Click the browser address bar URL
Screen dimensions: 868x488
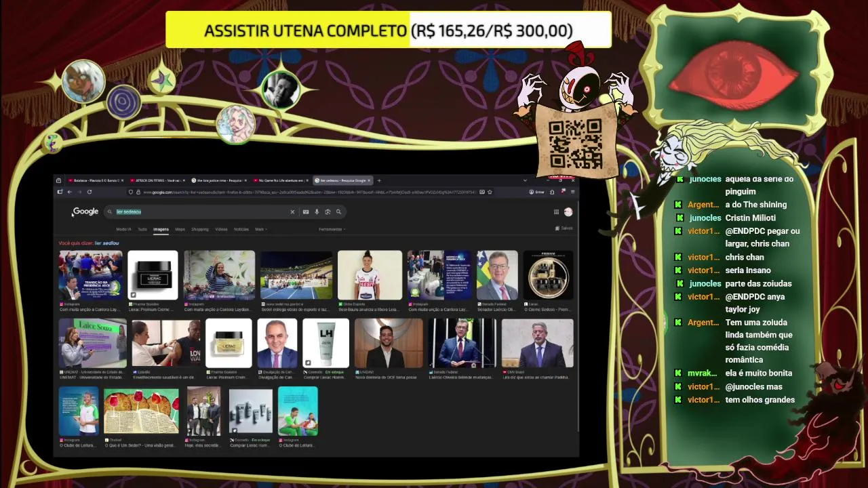click(309, 192)
